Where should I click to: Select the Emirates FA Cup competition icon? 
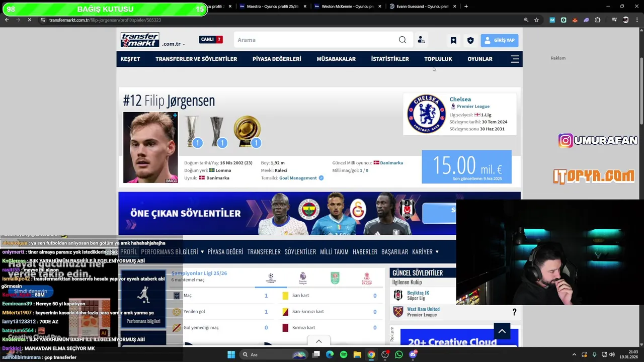(367, 278)
